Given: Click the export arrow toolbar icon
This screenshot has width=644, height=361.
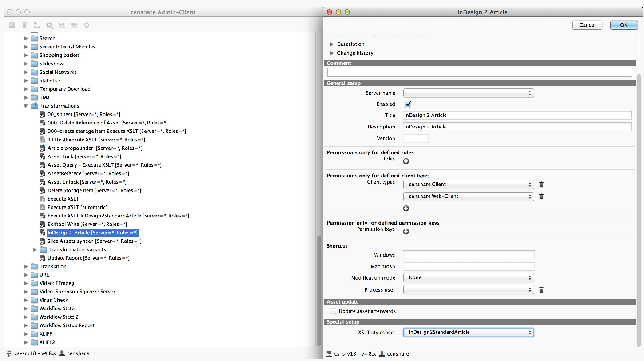Looking at the screenshot, I should pos(37,25).
